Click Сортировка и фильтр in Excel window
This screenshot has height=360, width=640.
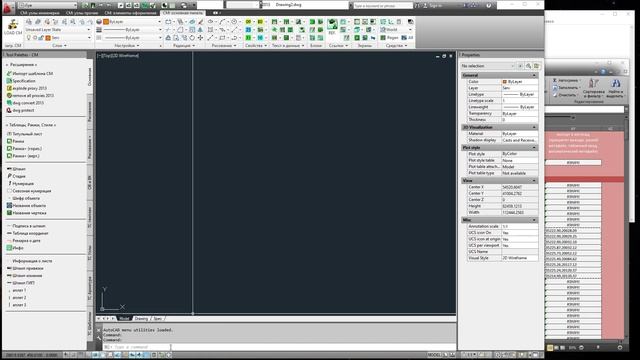(593, 88)
